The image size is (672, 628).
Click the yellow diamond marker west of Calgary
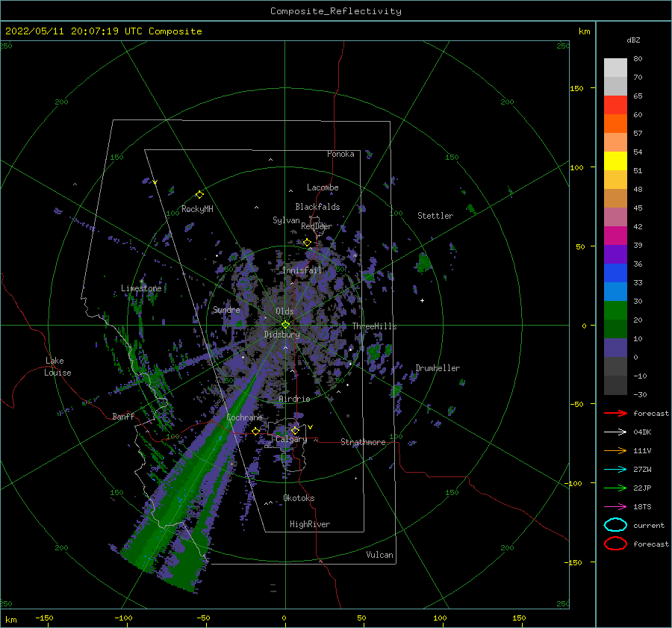[x=255, y=431]
